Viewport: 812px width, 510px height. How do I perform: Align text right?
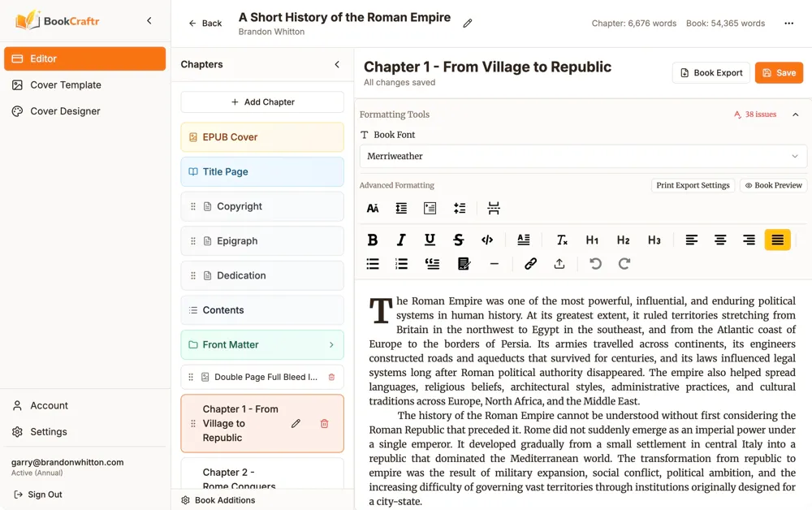click(x=749, y=240)
